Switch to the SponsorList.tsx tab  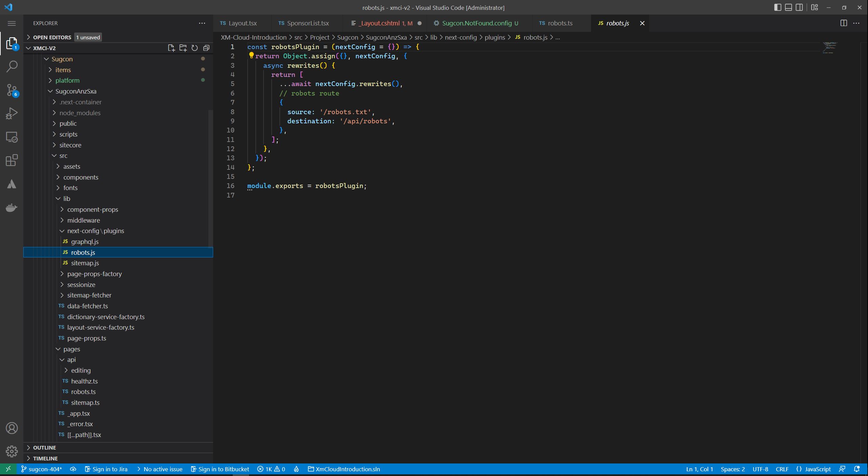coord(308,23)
